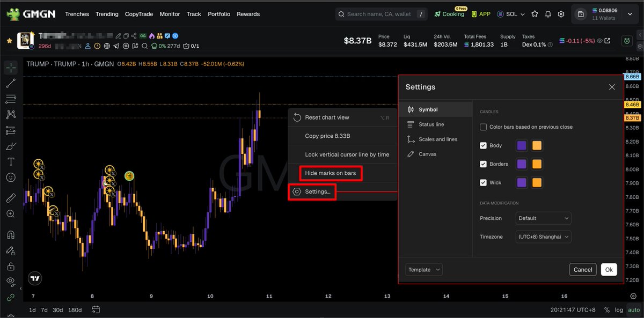The image size is (644, 318).
Task: Open the token Telegram paper-plane icon
Action: [116, 46]
